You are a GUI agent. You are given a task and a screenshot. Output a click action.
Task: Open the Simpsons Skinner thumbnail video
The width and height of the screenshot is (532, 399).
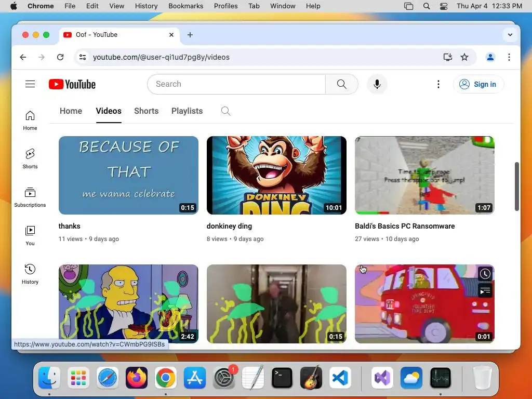pyautogui.click(x=129, y=303)
